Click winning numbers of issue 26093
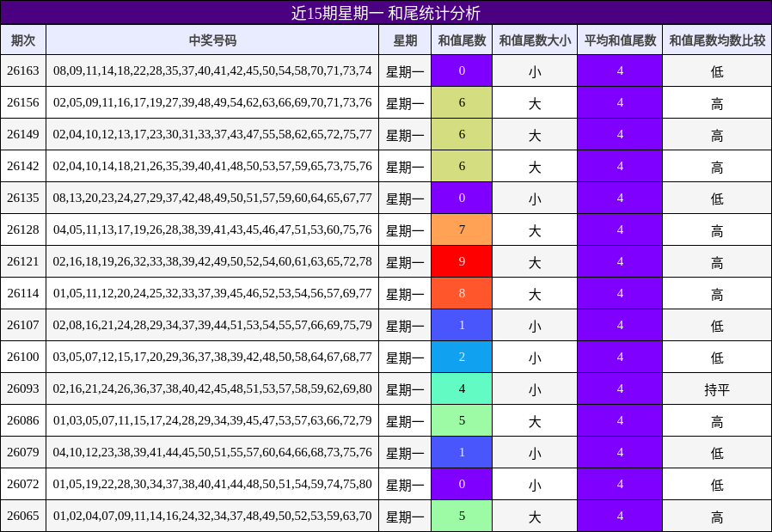Viewport: 772px width, 532px height. click(x=212, y=388)
